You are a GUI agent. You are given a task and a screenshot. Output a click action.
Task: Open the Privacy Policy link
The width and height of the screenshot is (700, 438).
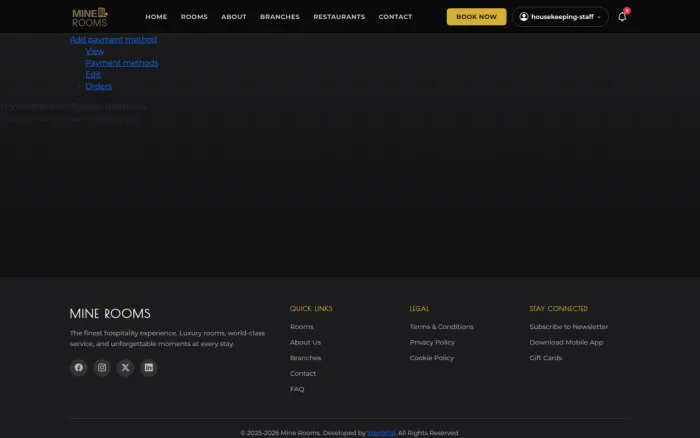432,342
